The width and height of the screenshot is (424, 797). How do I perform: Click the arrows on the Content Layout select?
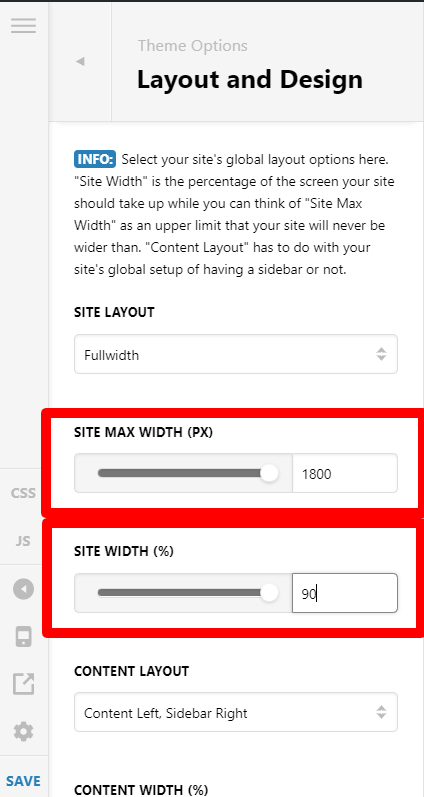[x=381, y=712]
